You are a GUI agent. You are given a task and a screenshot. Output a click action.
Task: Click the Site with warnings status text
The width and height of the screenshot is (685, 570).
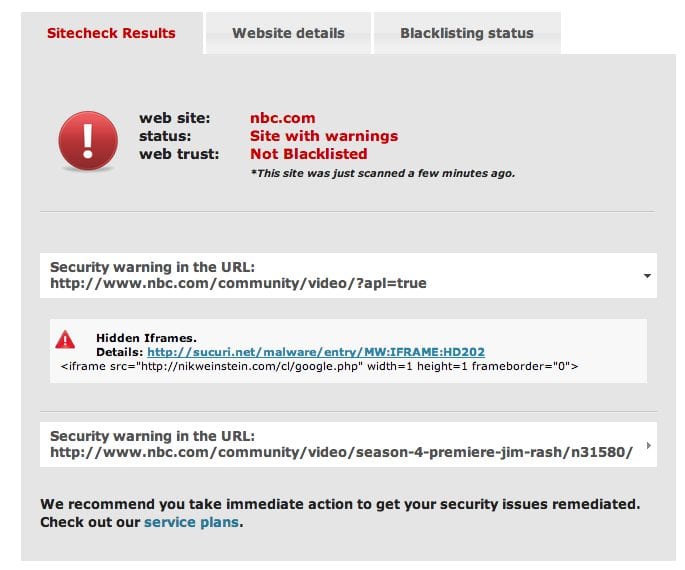[x=324, y=136]
